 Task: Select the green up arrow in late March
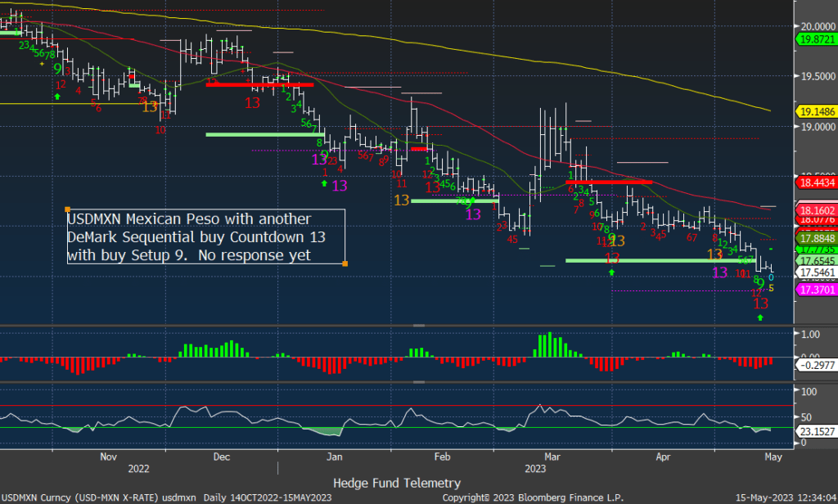[612, 271]
